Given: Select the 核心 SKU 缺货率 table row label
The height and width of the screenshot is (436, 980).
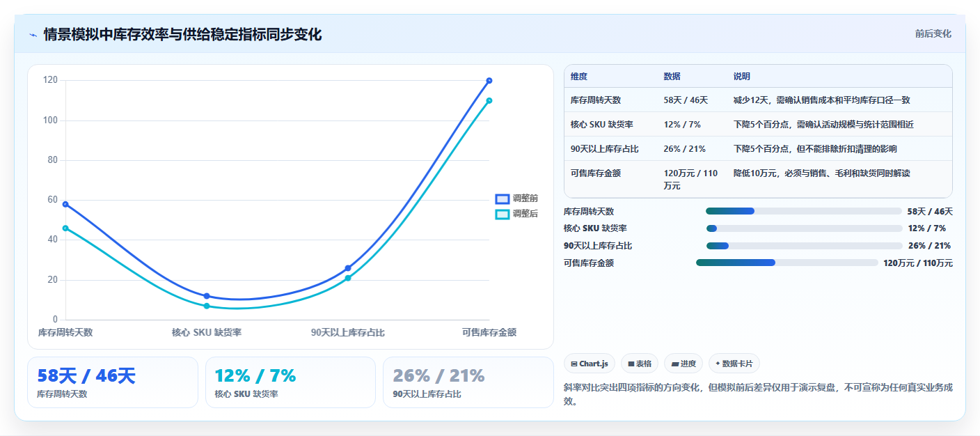Looking at the screenshot, I should click(601, 124).
